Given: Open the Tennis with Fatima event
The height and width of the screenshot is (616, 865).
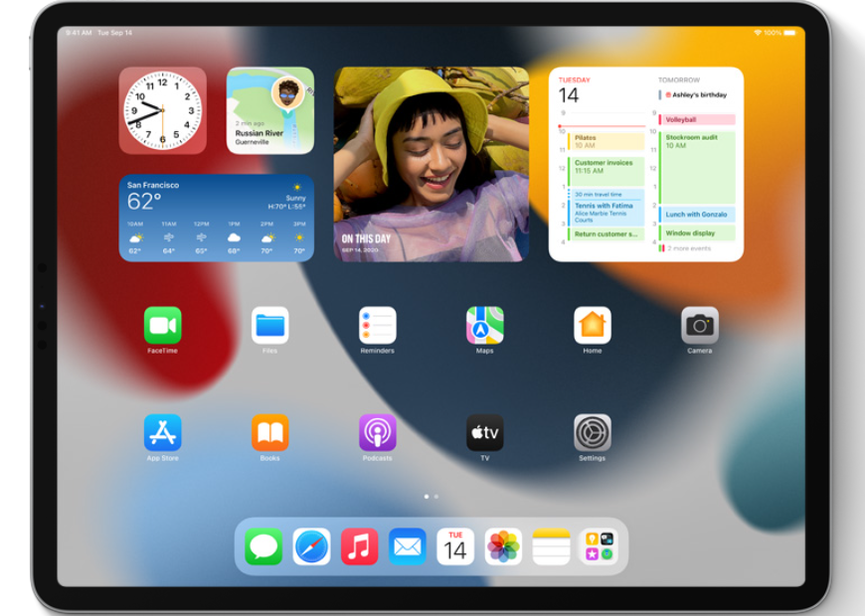Looking at the screenshot, I should pyautogui.click(x=605, y=213).
